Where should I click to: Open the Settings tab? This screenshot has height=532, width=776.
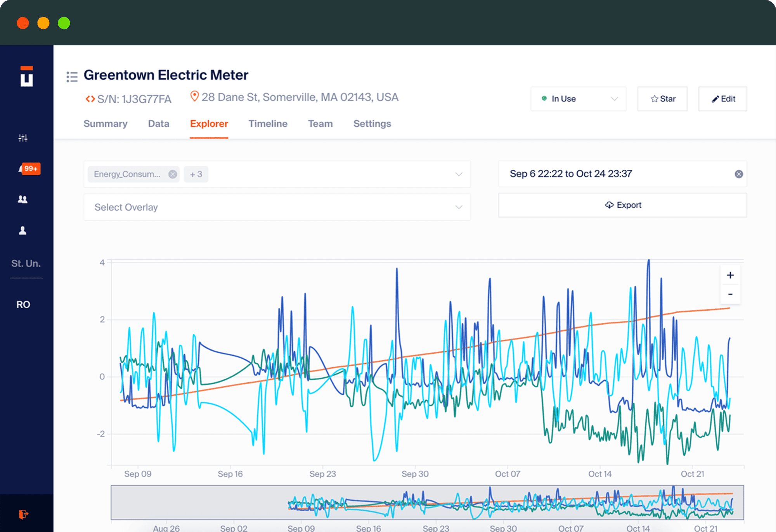point(372,124)
